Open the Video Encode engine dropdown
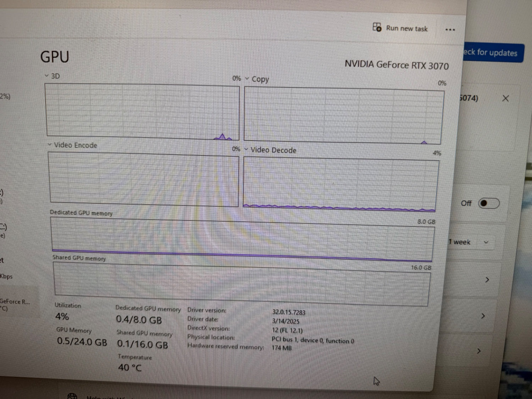The height and width of the screenshot is (399, 532). [72, 145]
